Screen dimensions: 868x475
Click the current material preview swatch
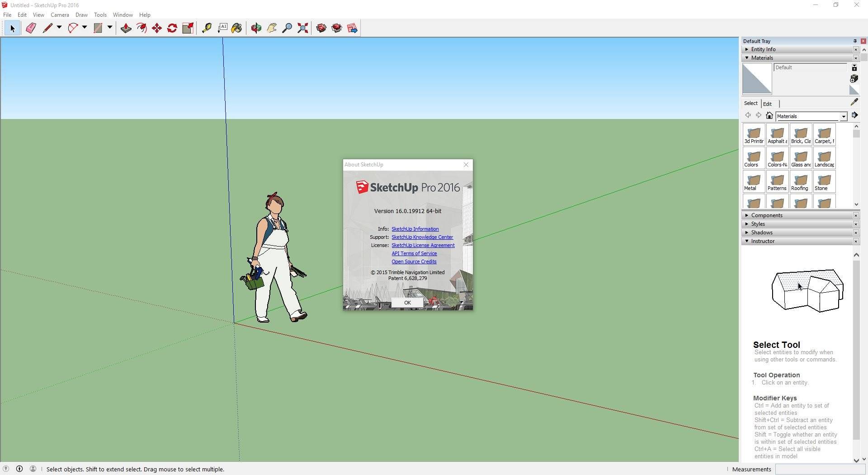pyautogui.click(x=757, y=79)
